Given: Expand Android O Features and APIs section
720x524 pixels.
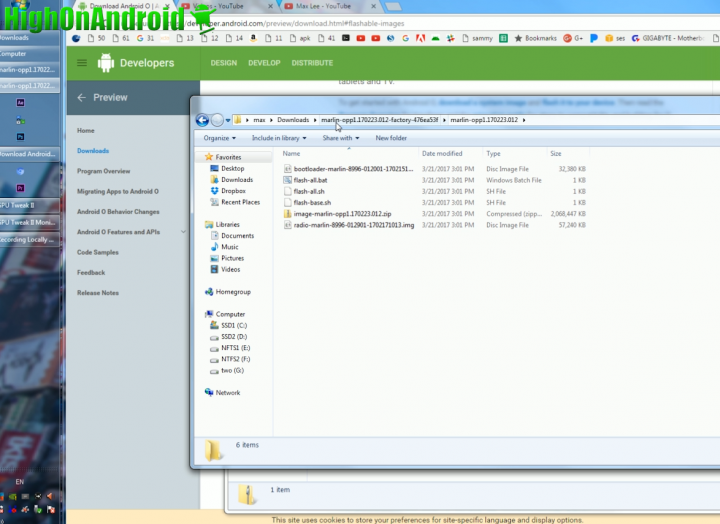Looking at the screenshot, I should pos(183,232).
